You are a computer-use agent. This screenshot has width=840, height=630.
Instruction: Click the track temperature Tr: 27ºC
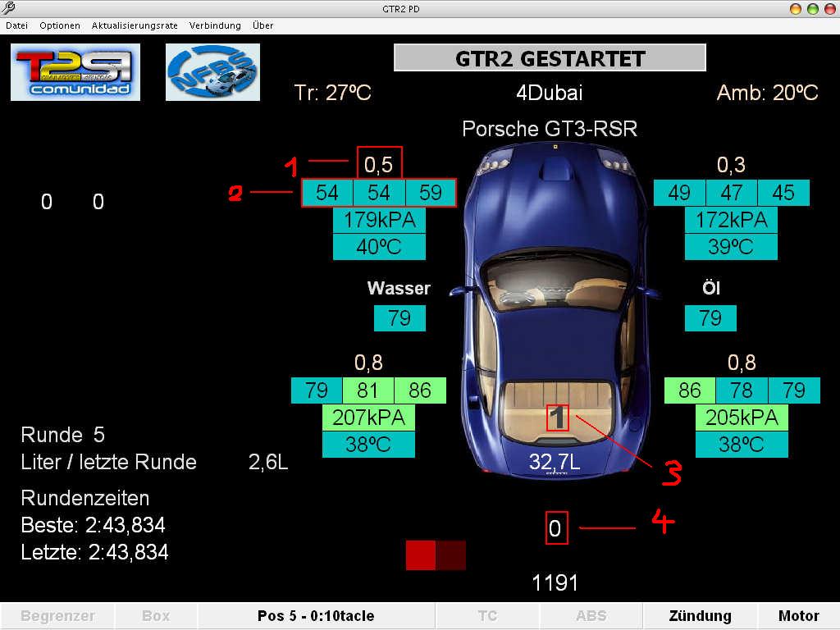pos(333,94)
